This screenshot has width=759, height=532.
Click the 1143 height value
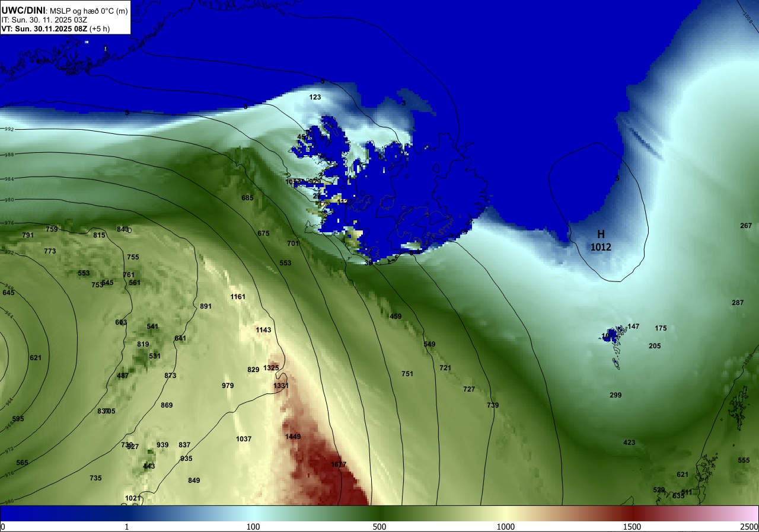tap(263, 330)
